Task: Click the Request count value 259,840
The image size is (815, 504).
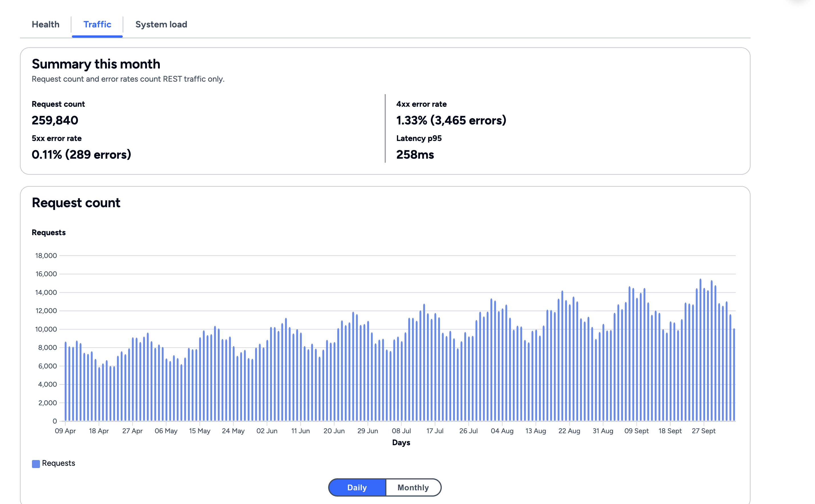Action: [55, 120]
